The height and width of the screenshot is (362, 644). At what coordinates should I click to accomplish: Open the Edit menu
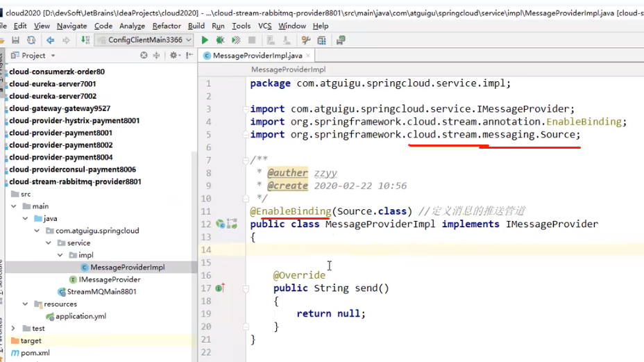[x=20, y=26]
